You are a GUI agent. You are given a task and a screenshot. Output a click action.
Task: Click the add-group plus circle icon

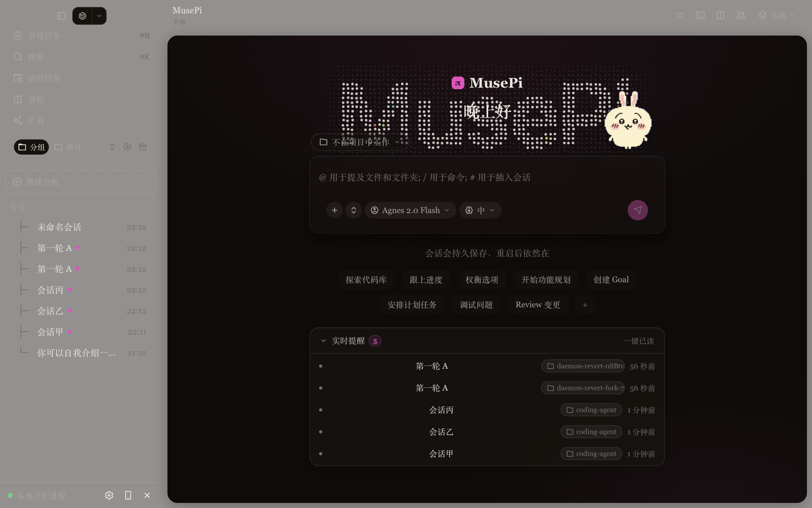coord(128,147)
